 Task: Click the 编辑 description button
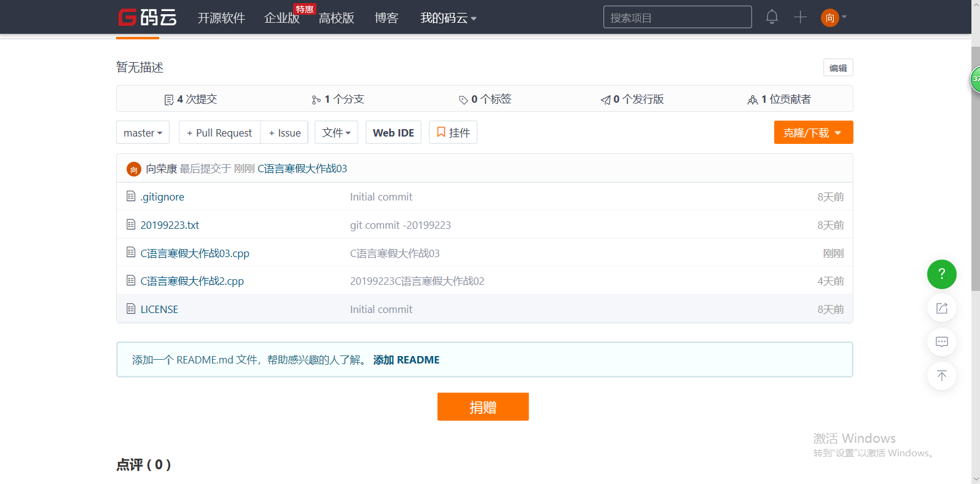(838, 68)
